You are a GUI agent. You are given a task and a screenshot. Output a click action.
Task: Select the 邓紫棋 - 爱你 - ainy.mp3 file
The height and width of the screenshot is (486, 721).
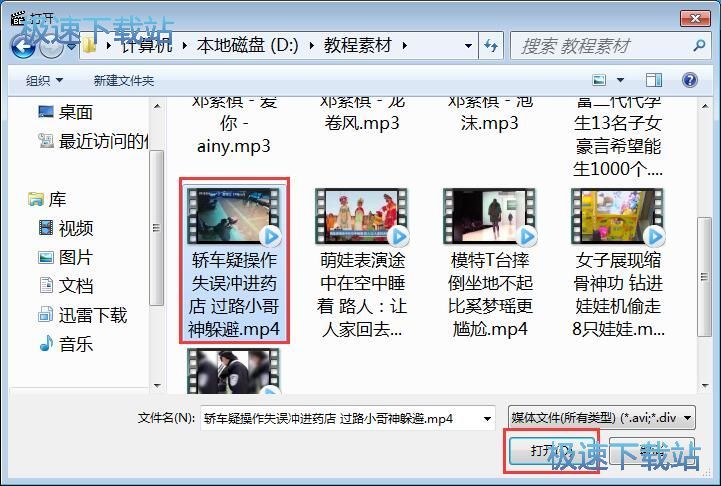[234, 124]
